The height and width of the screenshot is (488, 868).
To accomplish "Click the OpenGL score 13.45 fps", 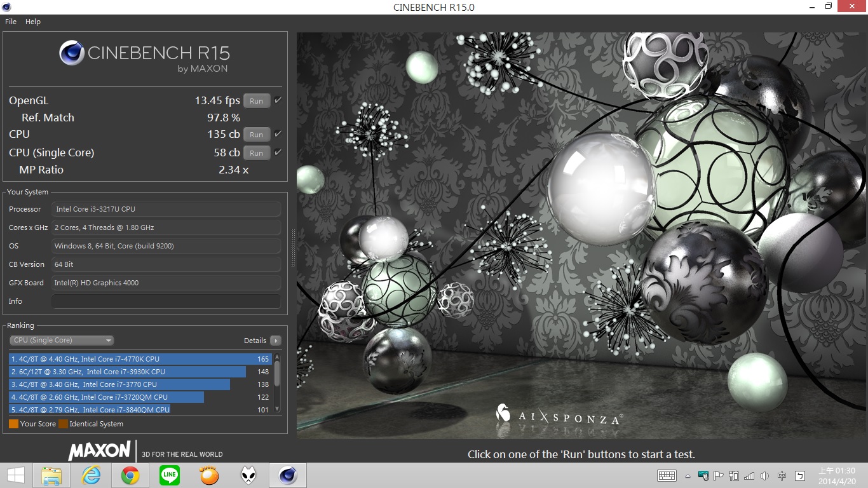I will (x=217, y=100).
